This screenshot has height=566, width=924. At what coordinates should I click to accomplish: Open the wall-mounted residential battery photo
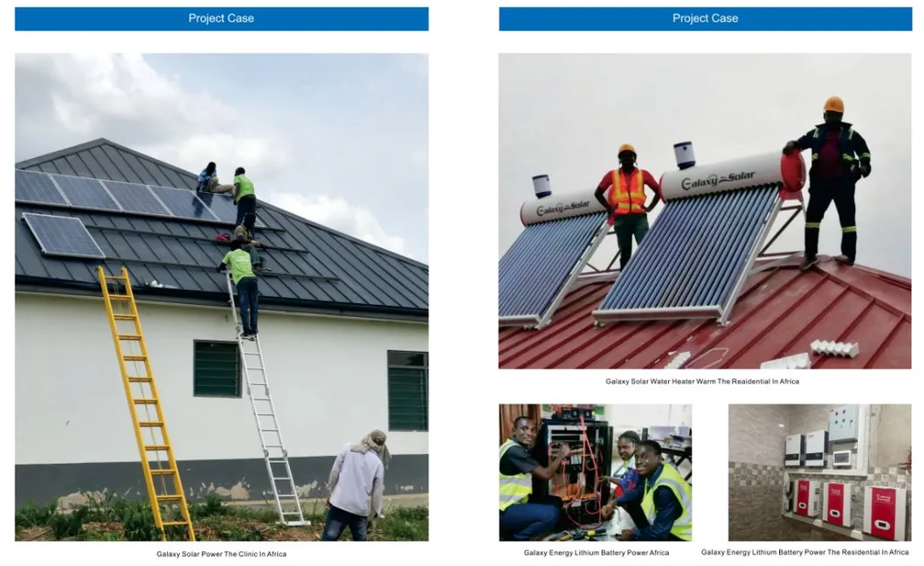coord(820,473)
